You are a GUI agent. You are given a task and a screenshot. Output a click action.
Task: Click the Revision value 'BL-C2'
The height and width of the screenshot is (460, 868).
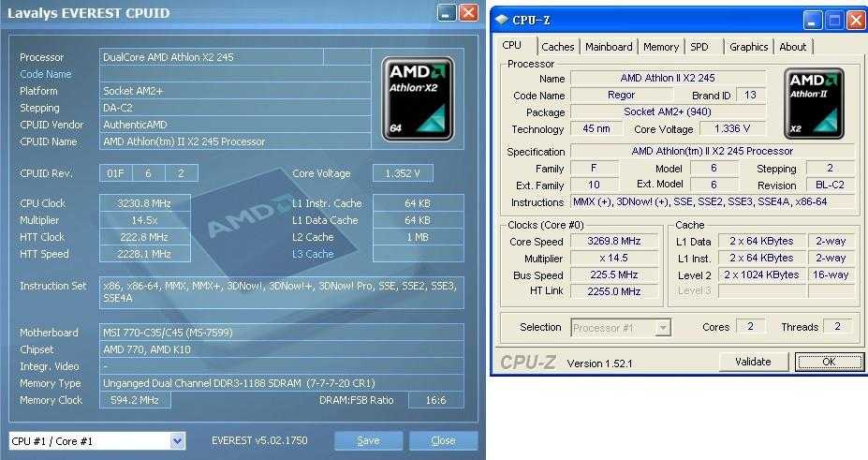tap(830, 185)
